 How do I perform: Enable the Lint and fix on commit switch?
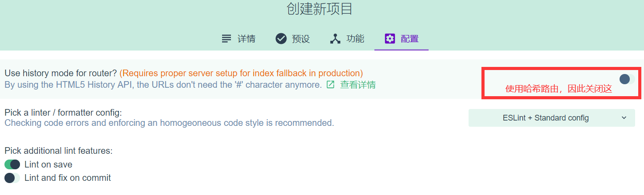click(x=12, y=178)
